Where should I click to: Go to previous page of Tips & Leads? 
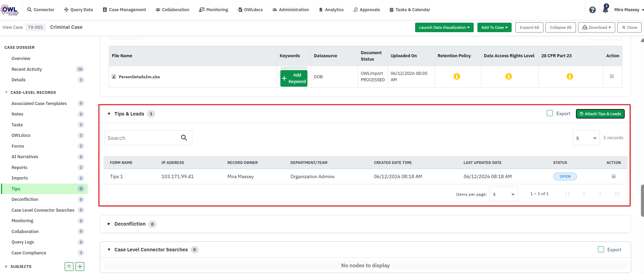584,194
